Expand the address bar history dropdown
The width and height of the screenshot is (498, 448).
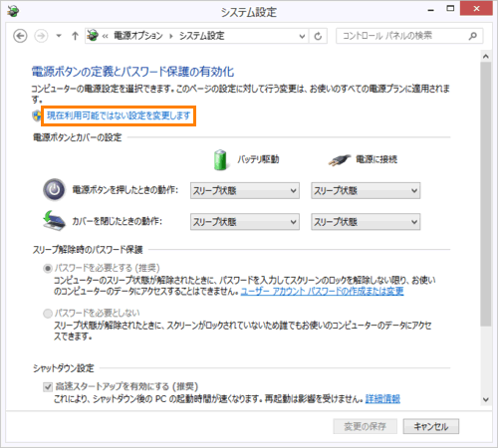coord(302,36)
